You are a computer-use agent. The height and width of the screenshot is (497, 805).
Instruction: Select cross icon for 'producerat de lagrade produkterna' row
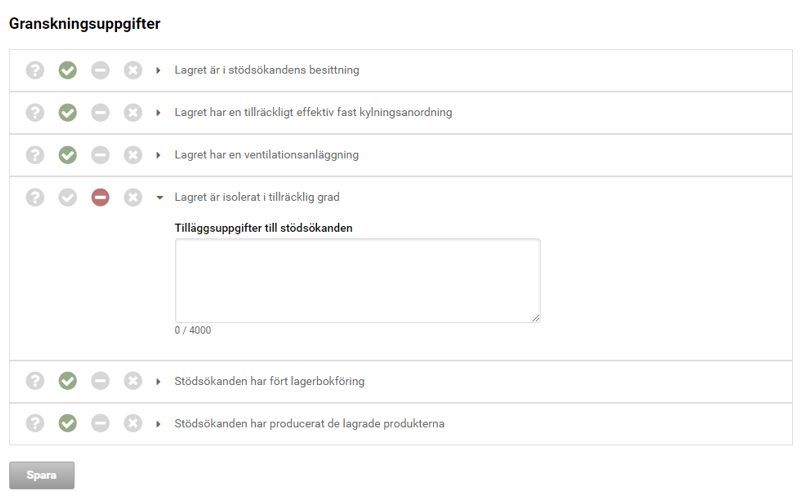click(x=132, y=424)
